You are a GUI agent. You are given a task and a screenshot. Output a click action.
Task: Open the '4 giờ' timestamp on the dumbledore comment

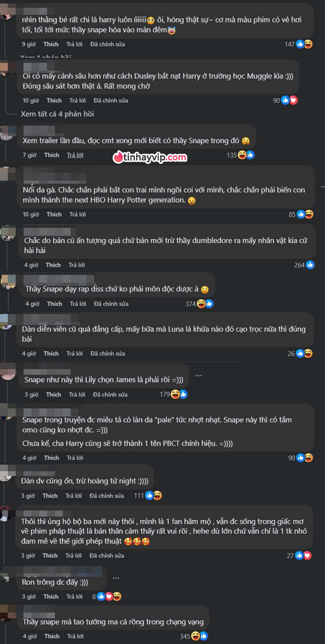[31, 265]
